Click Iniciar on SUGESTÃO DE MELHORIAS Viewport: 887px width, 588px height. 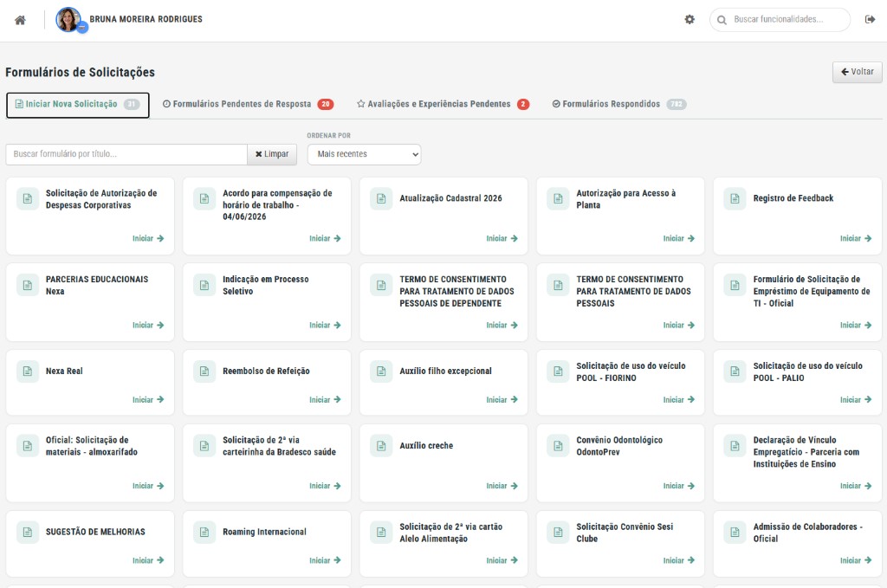point(148,560)
